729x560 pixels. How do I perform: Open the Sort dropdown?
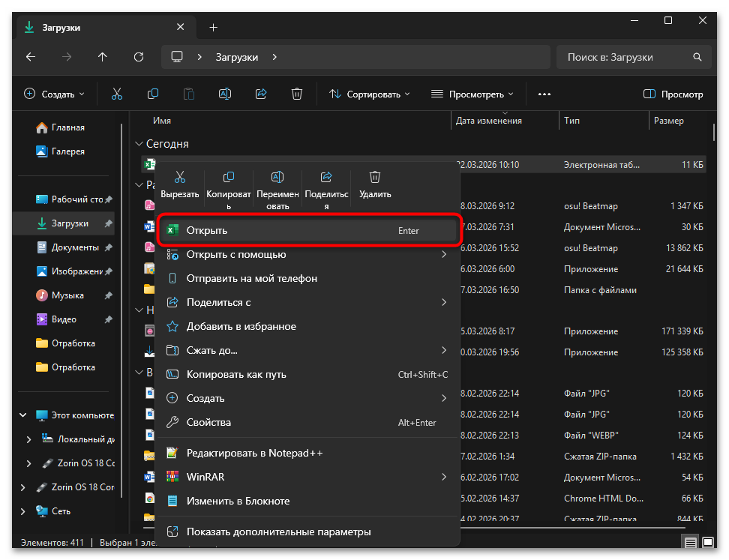click(x=370, y=94)
